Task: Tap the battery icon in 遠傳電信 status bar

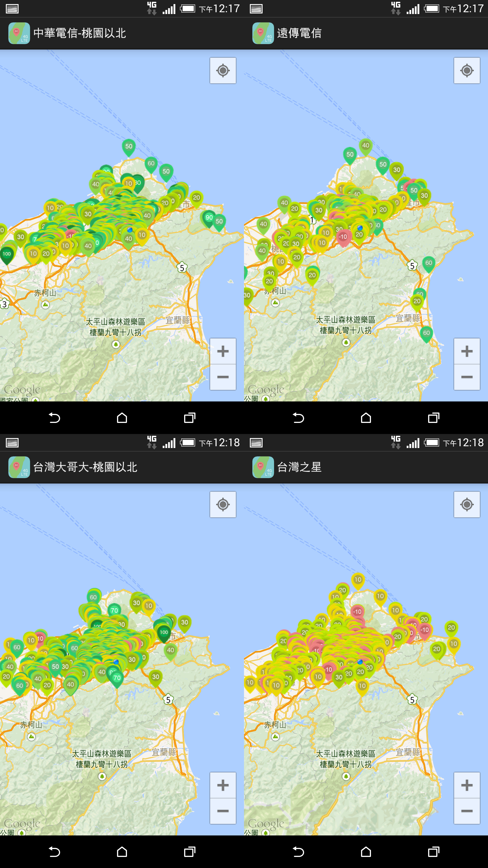Action: (432, 8)
